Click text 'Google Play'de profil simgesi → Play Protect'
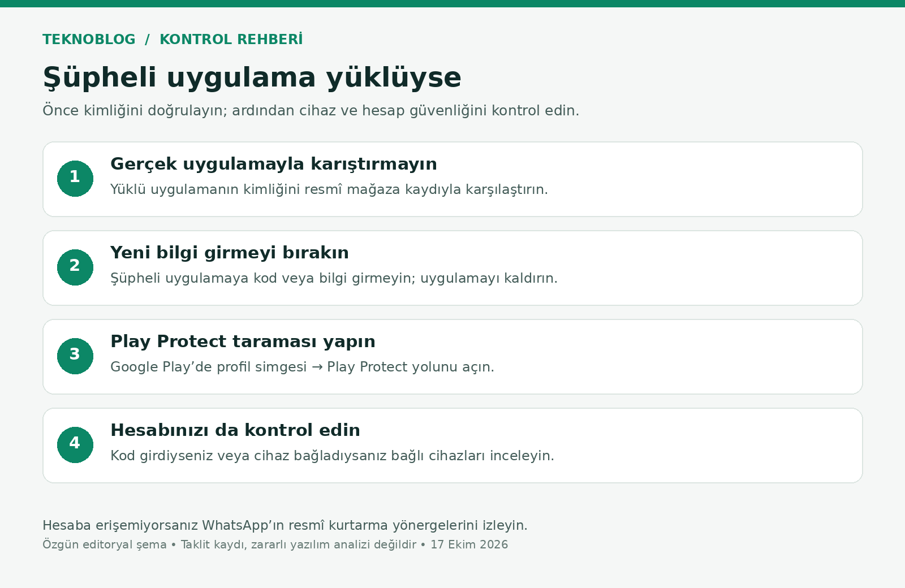The height and width of the screenshot is (588, 905). (259, 367)
